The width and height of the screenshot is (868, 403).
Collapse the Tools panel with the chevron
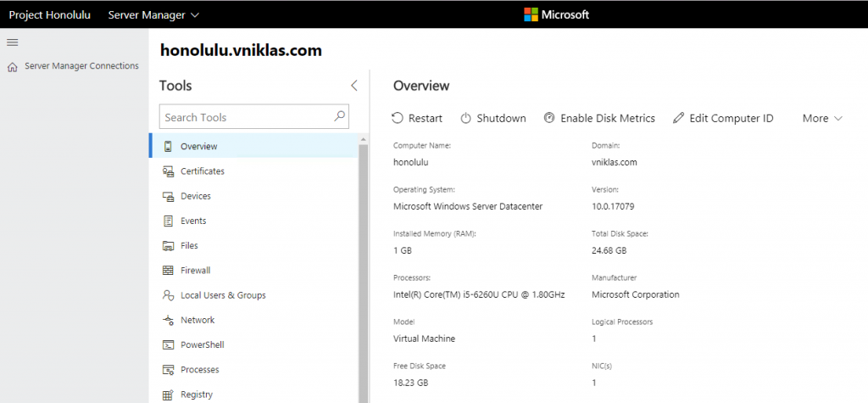[x=354, y=86]
